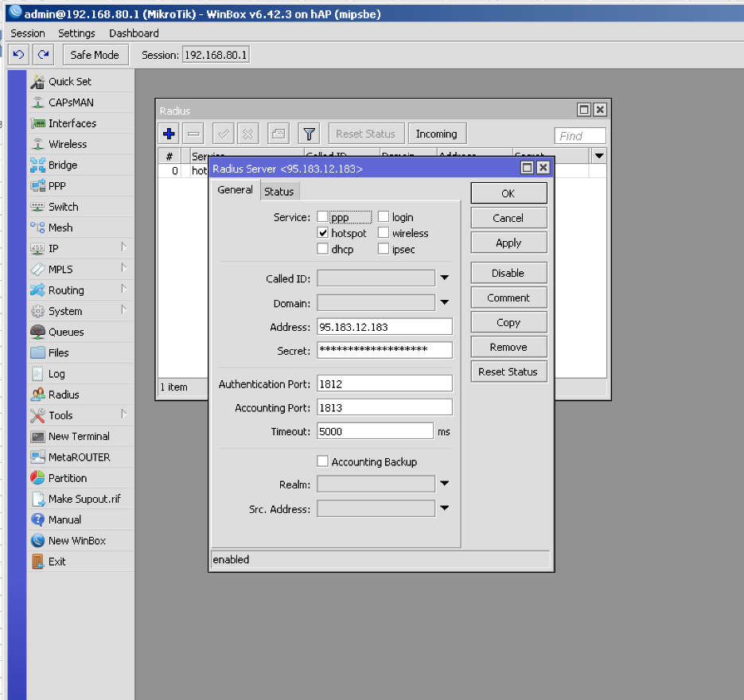The image size is (744, 700).
Task: Click Exit in the sidebar
Action: click(80, 562)
